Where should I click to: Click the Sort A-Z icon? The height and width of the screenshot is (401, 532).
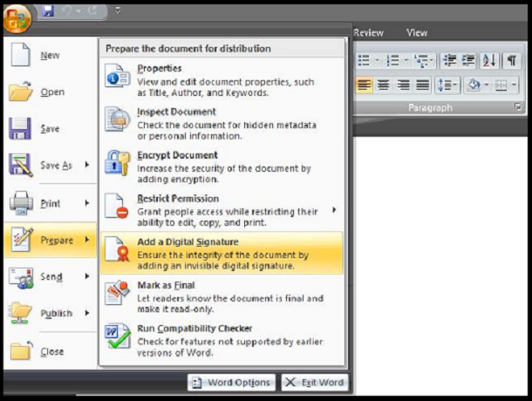[489, 60]
